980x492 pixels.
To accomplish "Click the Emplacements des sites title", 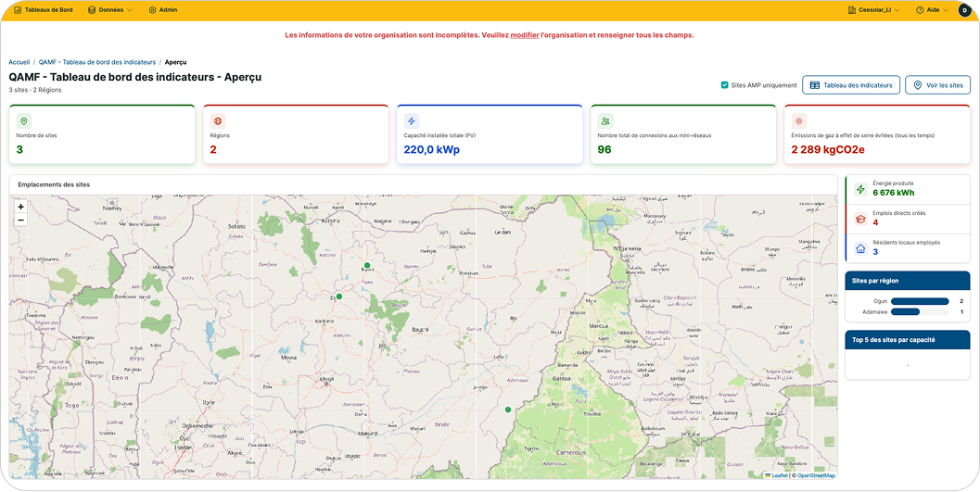I will coord(54,184).
